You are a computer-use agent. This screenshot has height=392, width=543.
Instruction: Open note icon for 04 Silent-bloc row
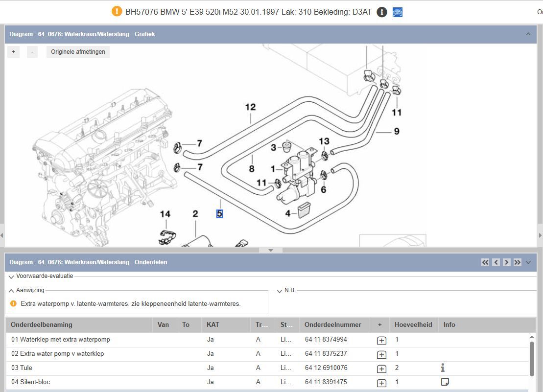[x=445, y=382]
